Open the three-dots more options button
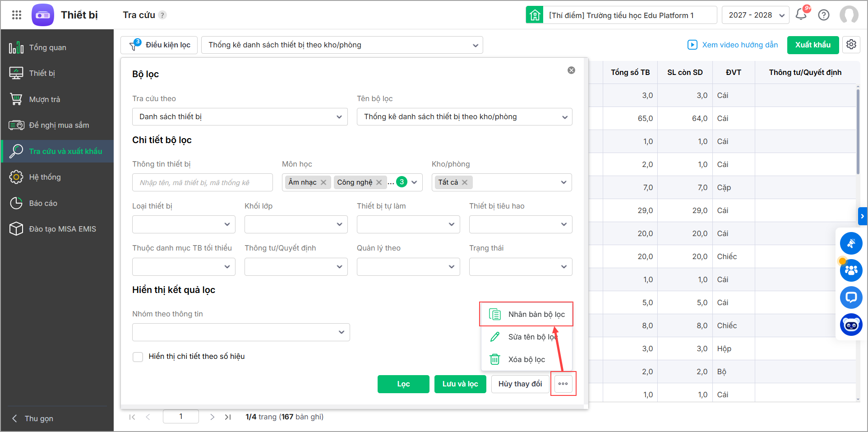 [563, 384]
